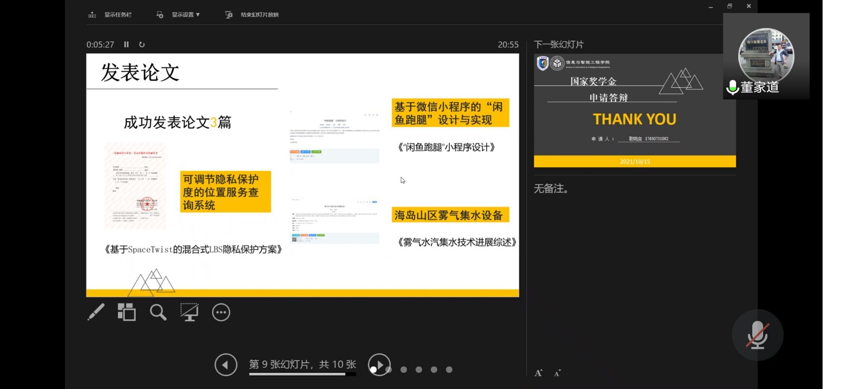
Task: Select the pen and laser pointer tool
Action: coord(96,312)
